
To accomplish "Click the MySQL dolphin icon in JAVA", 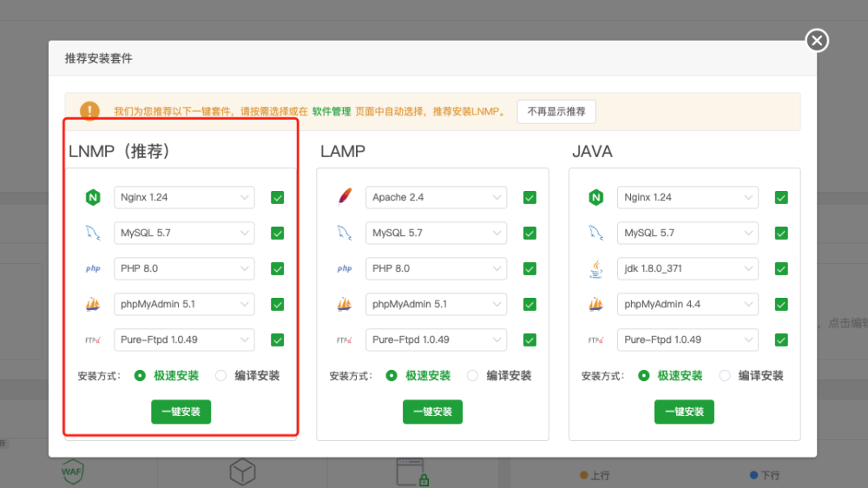I will click(x=596, y=233).
